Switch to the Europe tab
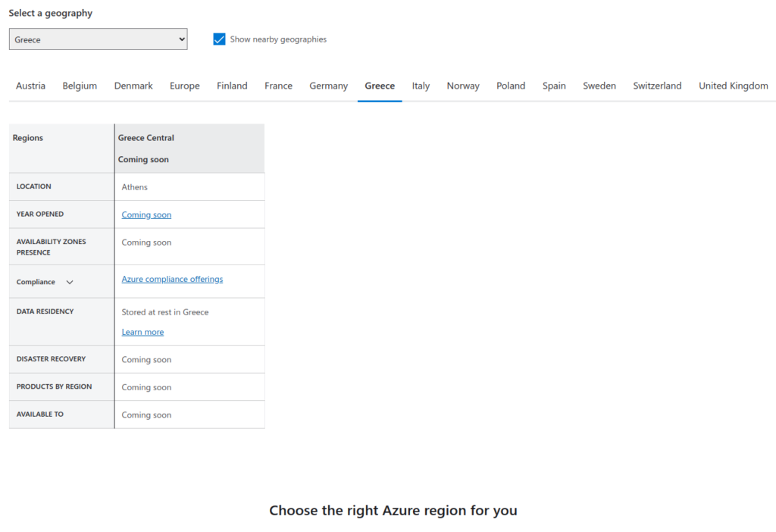Screen dimensions: 776x532 (x=185, y=86)
